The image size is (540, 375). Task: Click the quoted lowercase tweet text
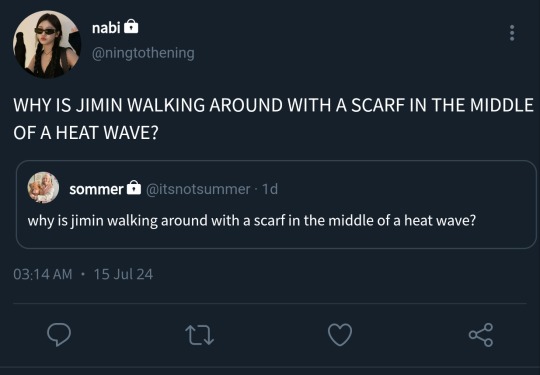click(x=251, y=221)
